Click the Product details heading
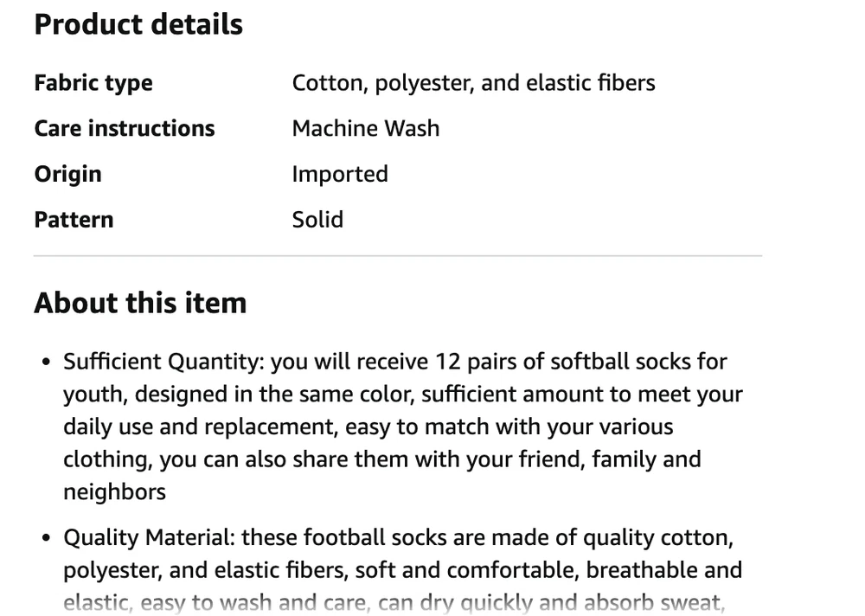 138,24
